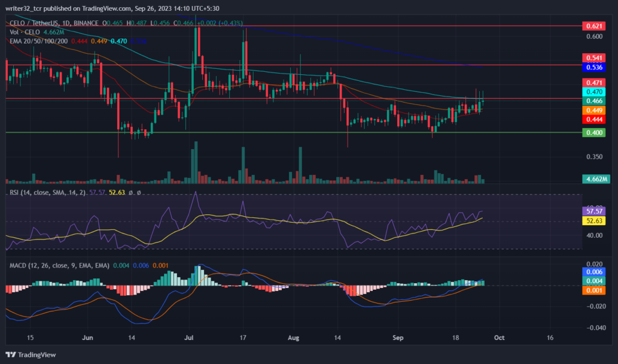Select the blue 0.536 EMA 200 label

click(x=594, y=67)
